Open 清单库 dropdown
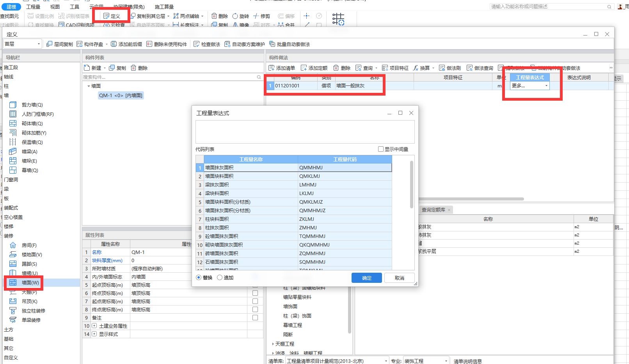This screenshot has width=629, height=364. [338, 361]
